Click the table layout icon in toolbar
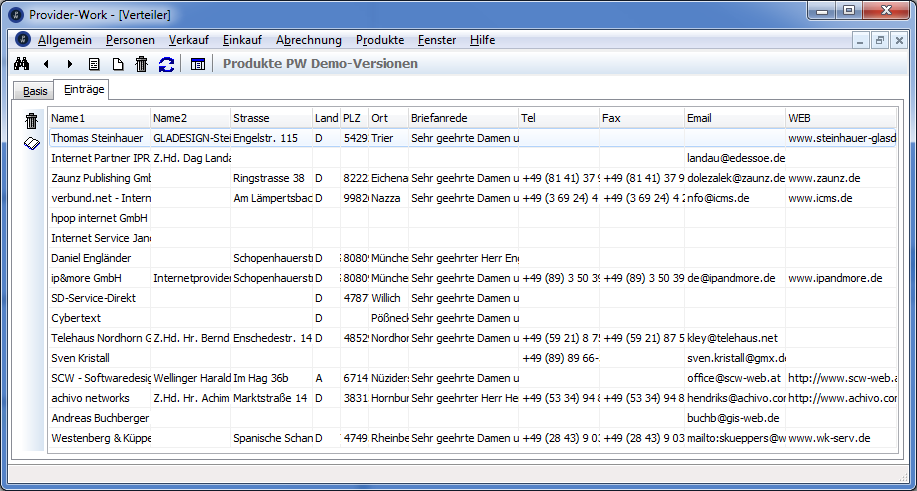Viewport: 917px width, 491px height. (x=198, y=64)
